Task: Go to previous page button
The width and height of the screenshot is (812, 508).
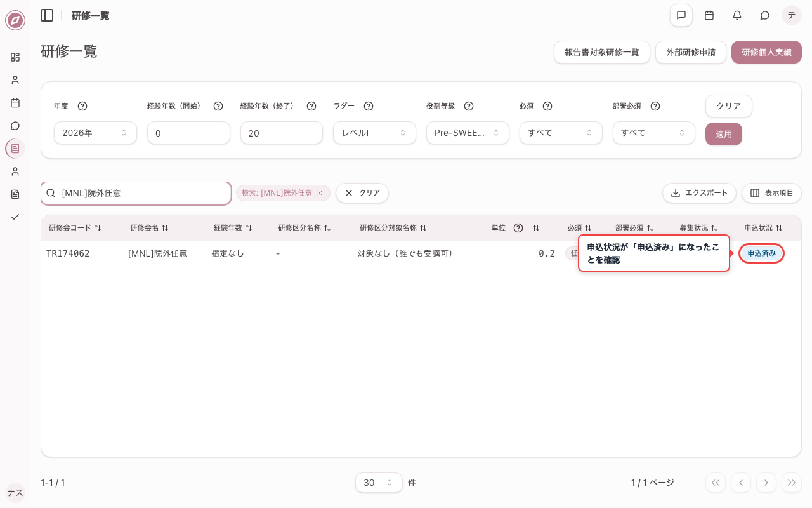Action: 741,483
